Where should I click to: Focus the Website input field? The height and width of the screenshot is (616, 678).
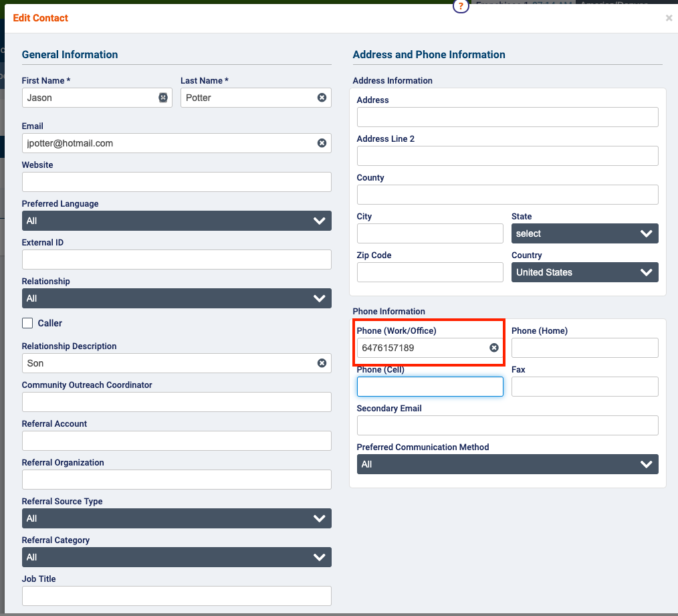177,182
